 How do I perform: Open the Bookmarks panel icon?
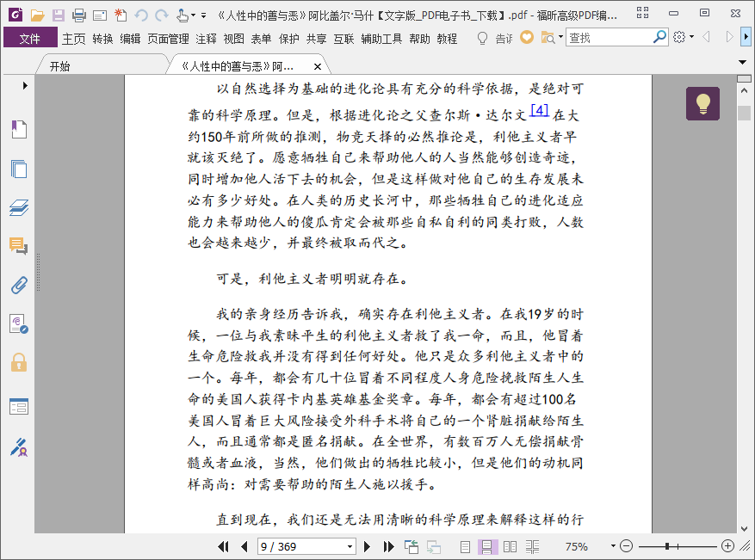click(x=19, y=129)
